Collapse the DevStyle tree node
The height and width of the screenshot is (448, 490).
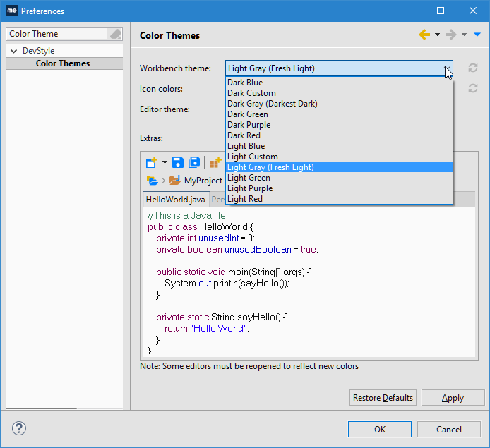[13, 51]
